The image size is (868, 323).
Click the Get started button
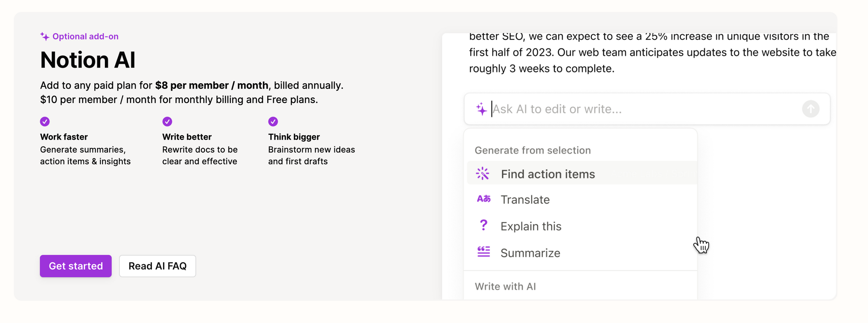tap(76, 266)
